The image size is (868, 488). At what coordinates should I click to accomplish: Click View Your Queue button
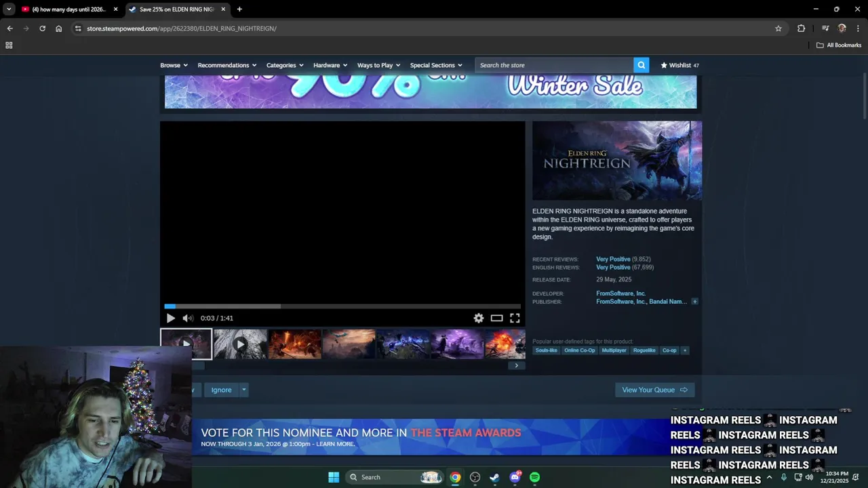[x=654, y=390]
